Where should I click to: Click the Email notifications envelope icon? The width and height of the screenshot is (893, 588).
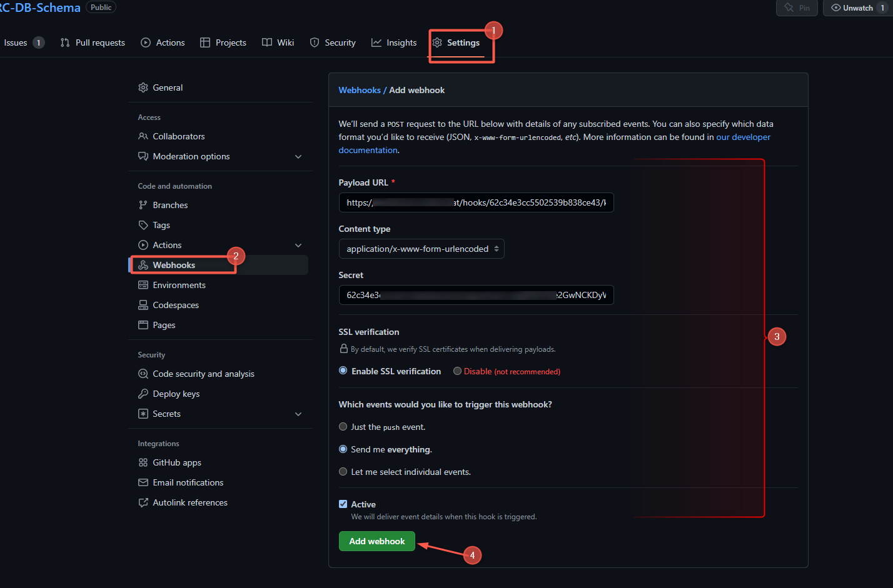143,482
